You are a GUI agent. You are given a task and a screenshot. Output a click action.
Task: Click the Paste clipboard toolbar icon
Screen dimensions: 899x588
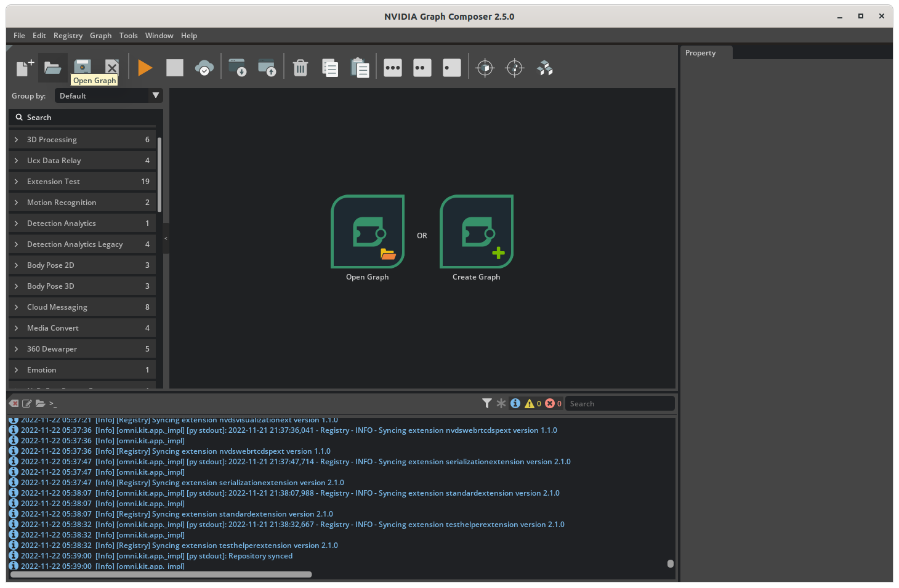360,68
